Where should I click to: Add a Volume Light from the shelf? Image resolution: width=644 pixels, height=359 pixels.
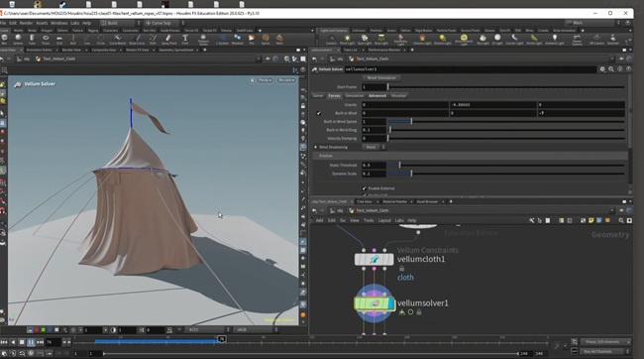tap(422, 39)
